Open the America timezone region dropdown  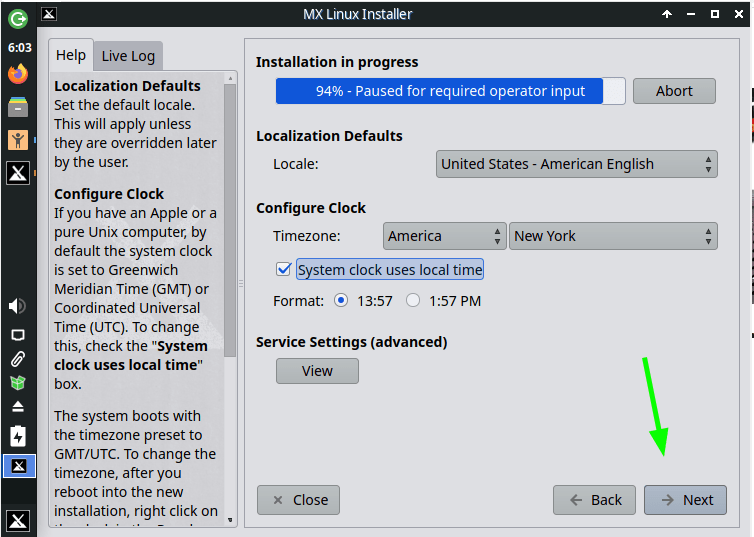coord(444,236)
